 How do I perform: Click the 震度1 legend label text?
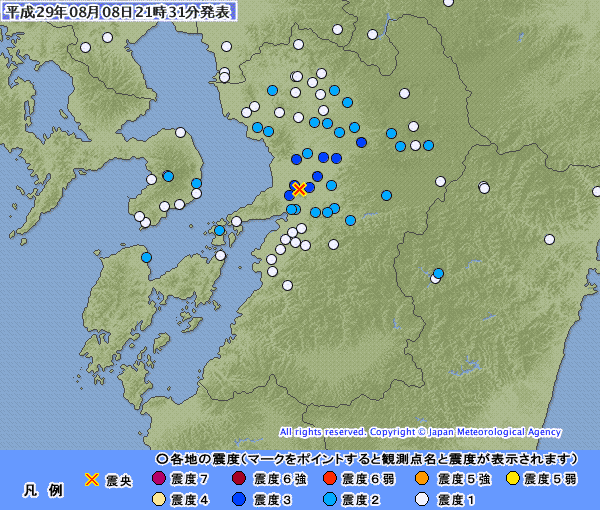coord(457,500)
